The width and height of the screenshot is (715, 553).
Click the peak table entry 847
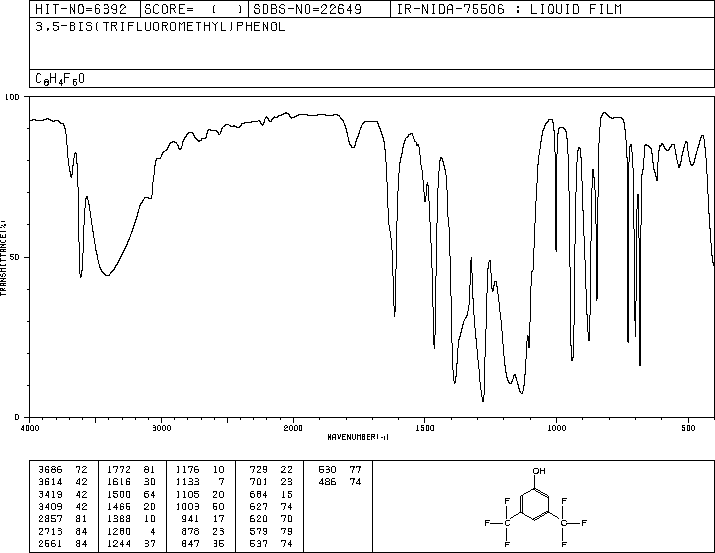[x=190, y=544]
